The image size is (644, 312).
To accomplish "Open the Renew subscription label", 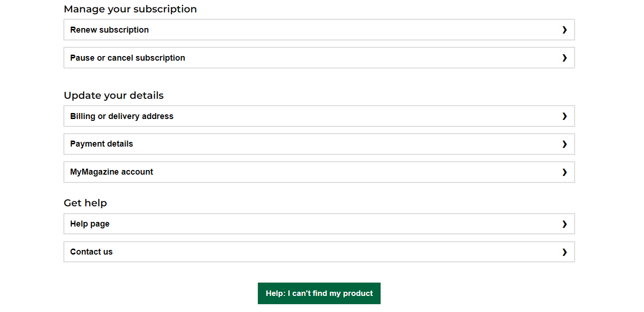I will [x=109, y=30].
